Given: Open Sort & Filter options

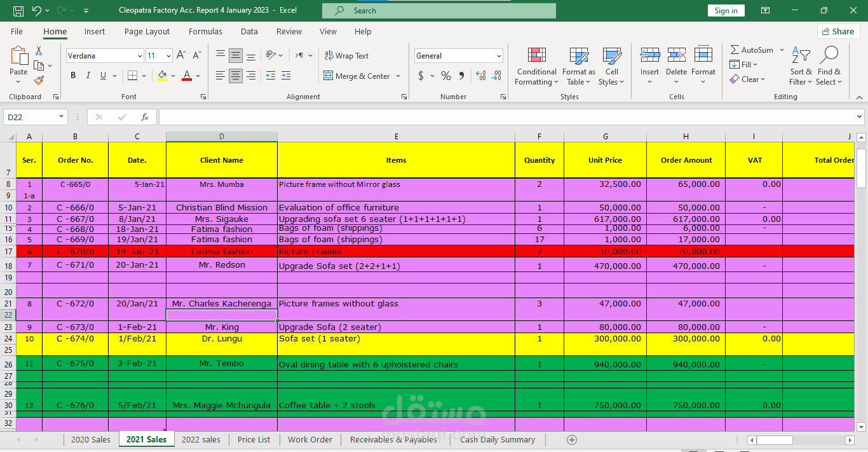Looking at the screenshot, I should [801, 66].
